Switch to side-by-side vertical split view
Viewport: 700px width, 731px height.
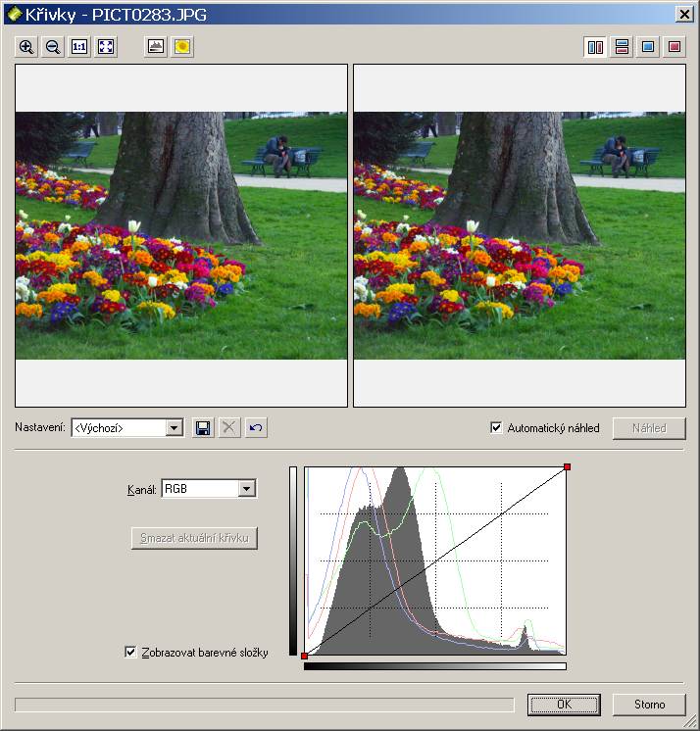(x=595, y=47)
